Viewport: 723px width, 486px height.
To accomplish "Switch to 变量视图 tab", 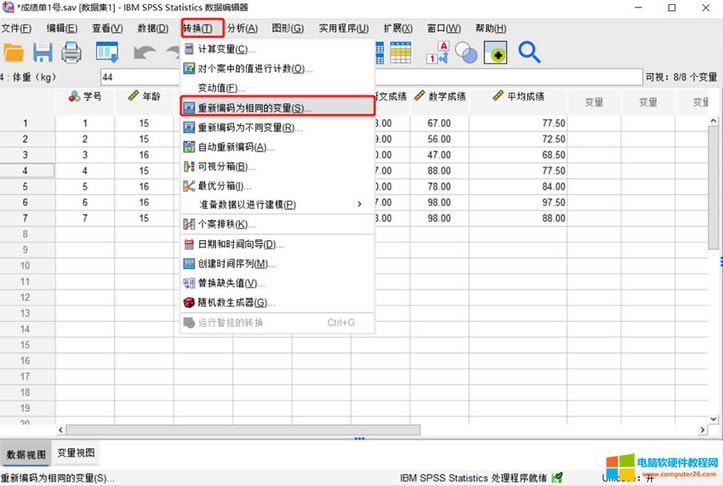I will point(76,453).
